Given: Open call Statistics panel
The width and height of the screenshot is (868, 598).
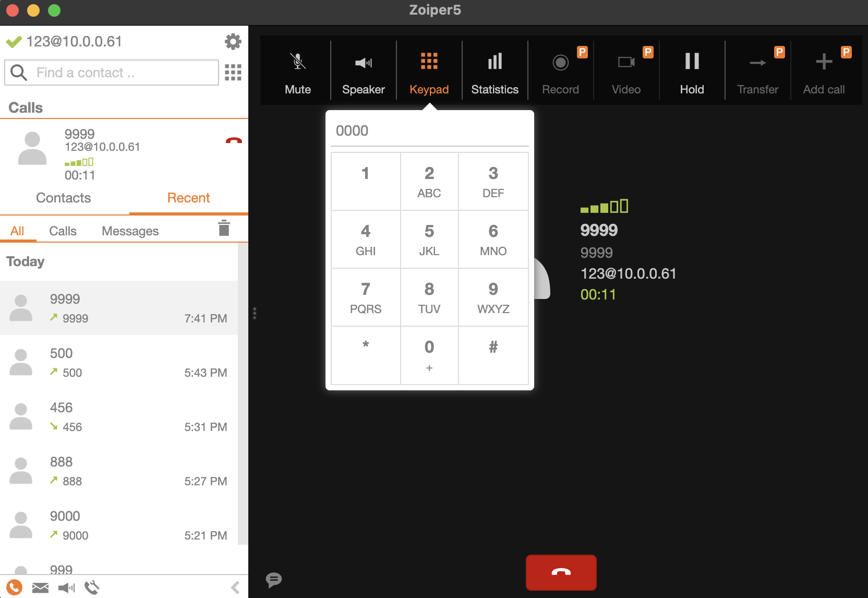Looking at the screenshot, I should click(495, 71).
